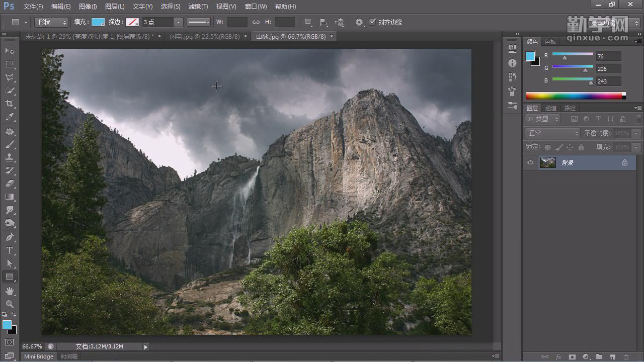644x362 pixels.
Task: Open the tool mode 形状 dropdown
Action: point(51,22)
